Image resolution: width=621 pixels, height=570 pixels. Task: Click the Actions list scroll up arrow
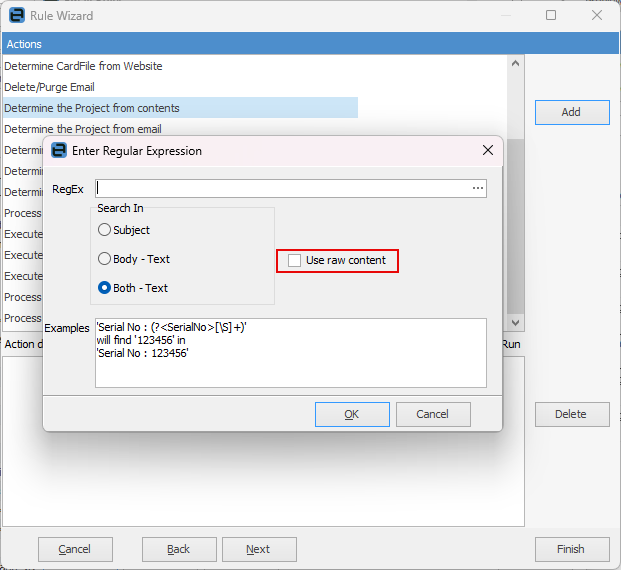pyautogui.click(x=515, y=63)
